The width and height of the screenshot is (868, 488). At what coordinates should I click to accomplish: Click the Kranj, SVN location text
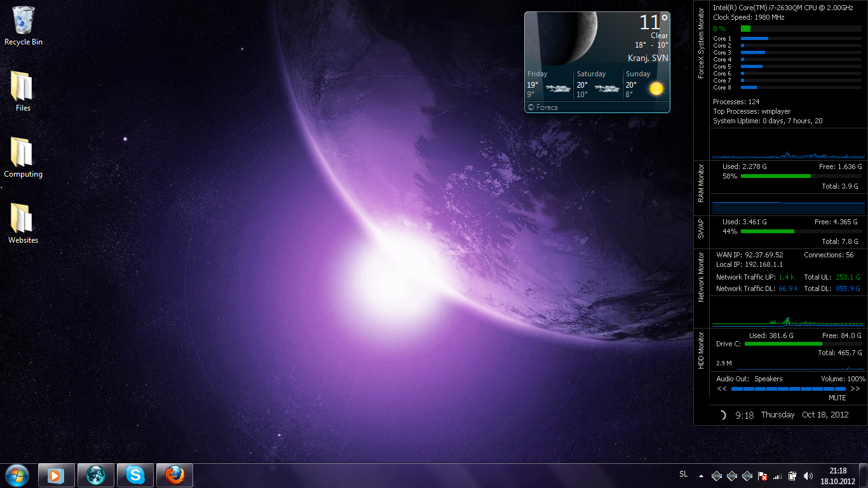point(648,58)
